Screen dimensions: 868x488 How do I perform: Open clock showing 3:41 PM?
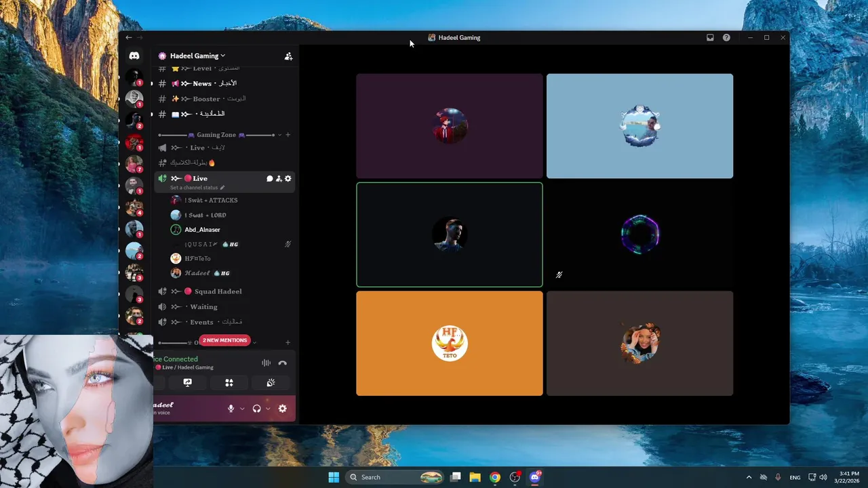tap(848, 477)
